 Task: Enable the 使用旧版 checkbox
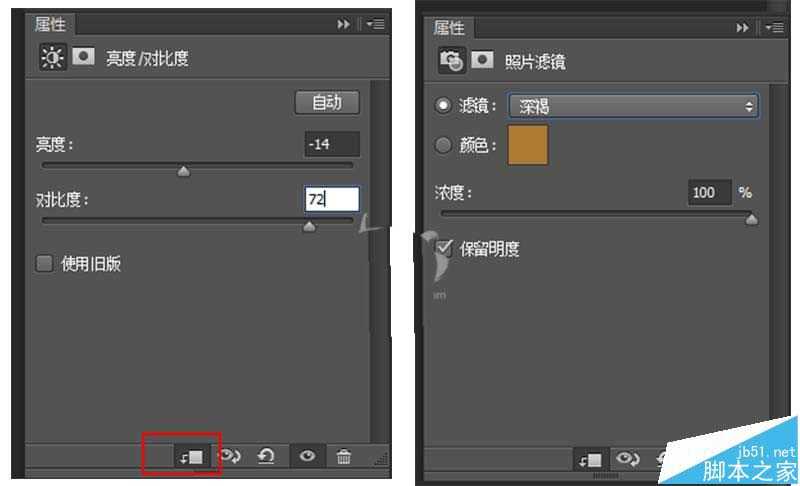(x=44, y=264)
